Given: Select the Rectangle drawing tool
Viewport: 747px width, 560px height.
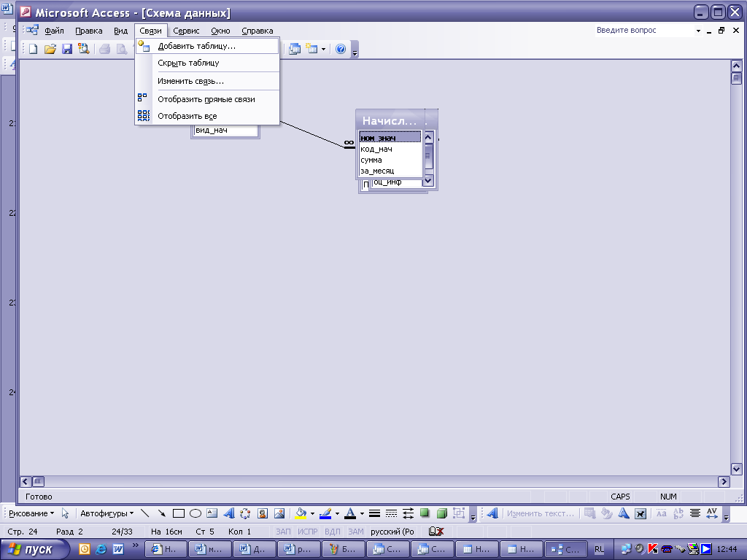Looking at the screenshot, I should tap(179, 513).
